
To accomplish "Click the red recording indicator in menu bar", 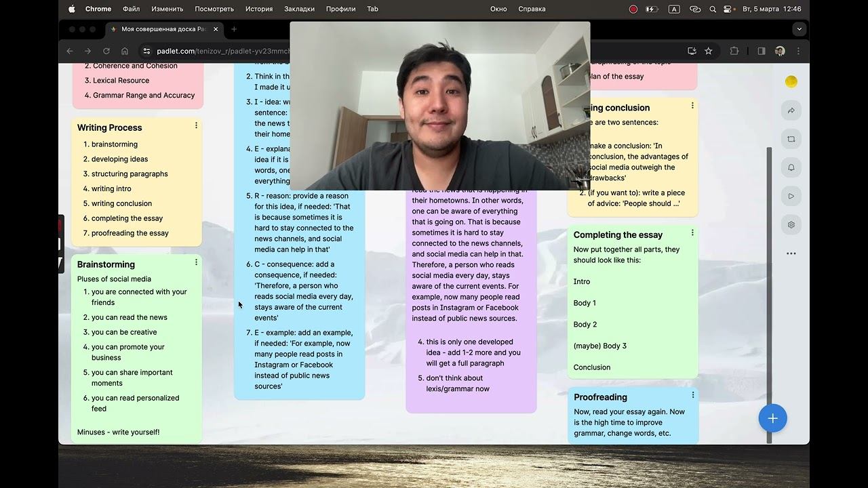I will point(633,9).
